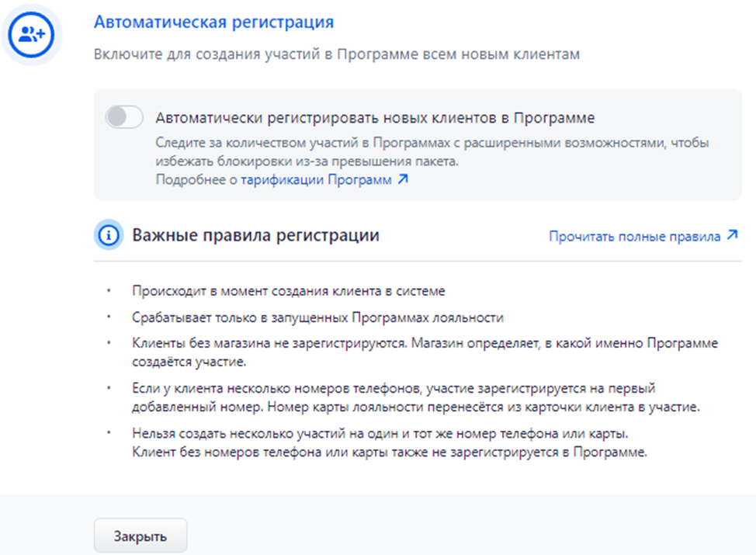The image size is (756, 555).
Task: Click arrow icon next to тарификации Программ
Action: point(403,179)
